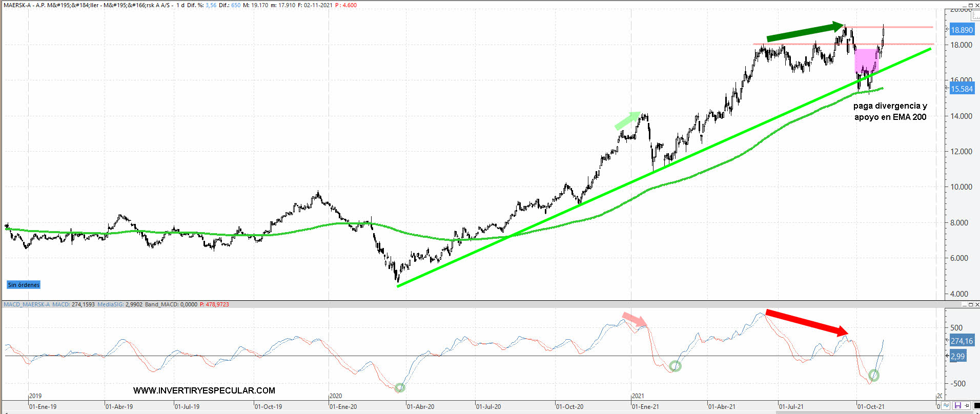Close the MACD indicator panel

[x=976, y=305]
